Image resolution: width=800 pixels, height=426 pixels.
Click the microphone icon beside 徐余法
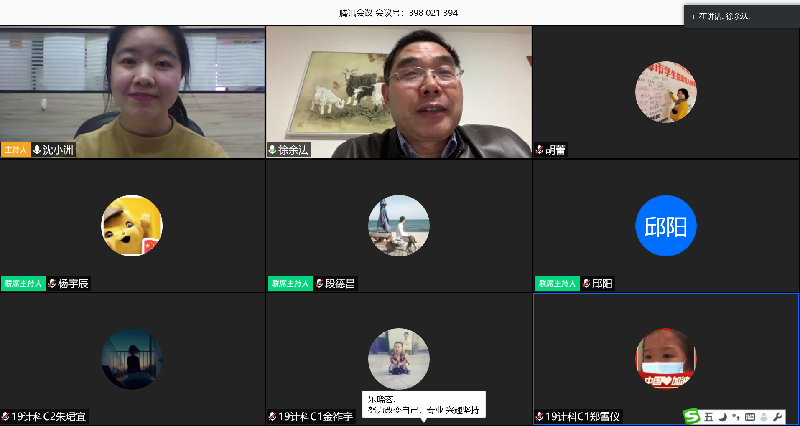point(272,150)
